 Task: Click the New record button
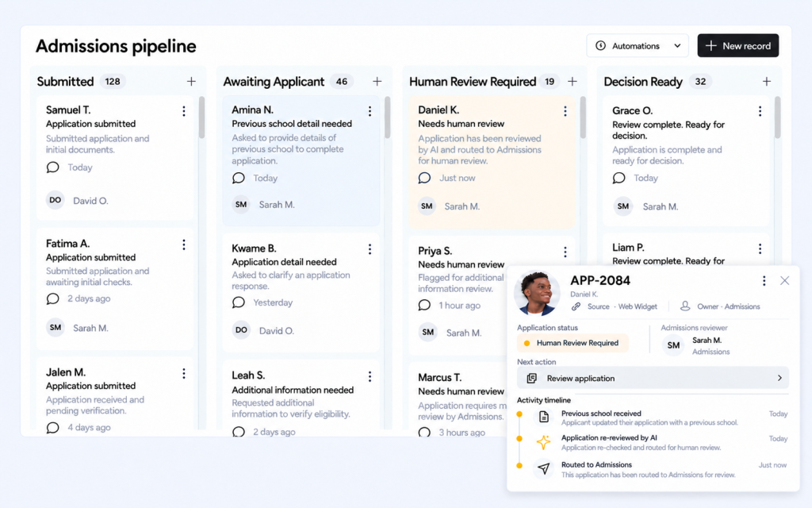(738, 45)
